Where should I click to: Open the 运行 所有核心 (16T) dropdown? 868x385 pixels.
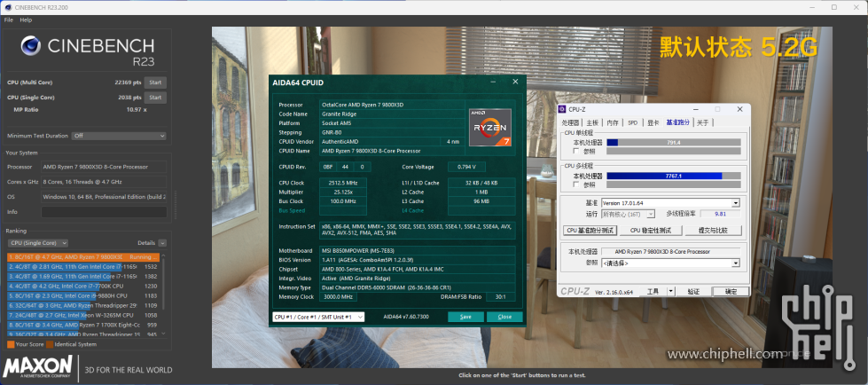pos(629,213)
